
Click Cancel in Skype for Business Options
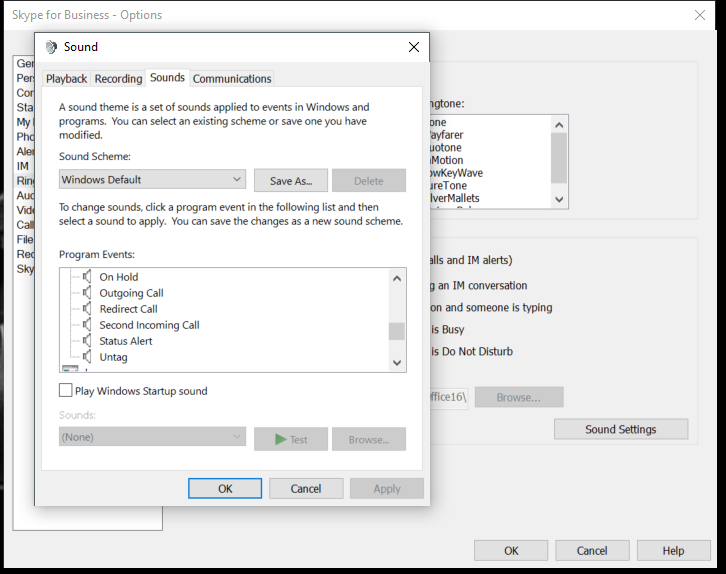click(x=592, y=550)
